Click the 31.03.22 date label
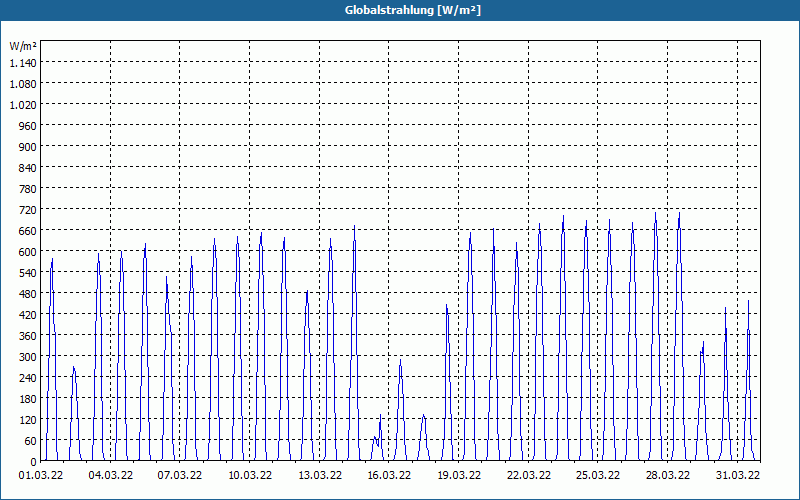Viewport: 800px width, 500px height. click(738, 476)
